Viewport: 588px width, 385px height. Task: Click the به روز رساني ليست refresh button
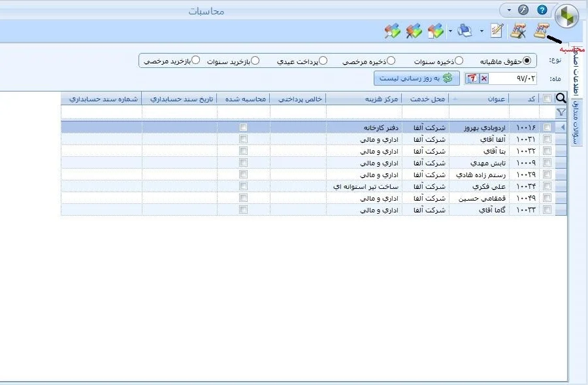418,77
